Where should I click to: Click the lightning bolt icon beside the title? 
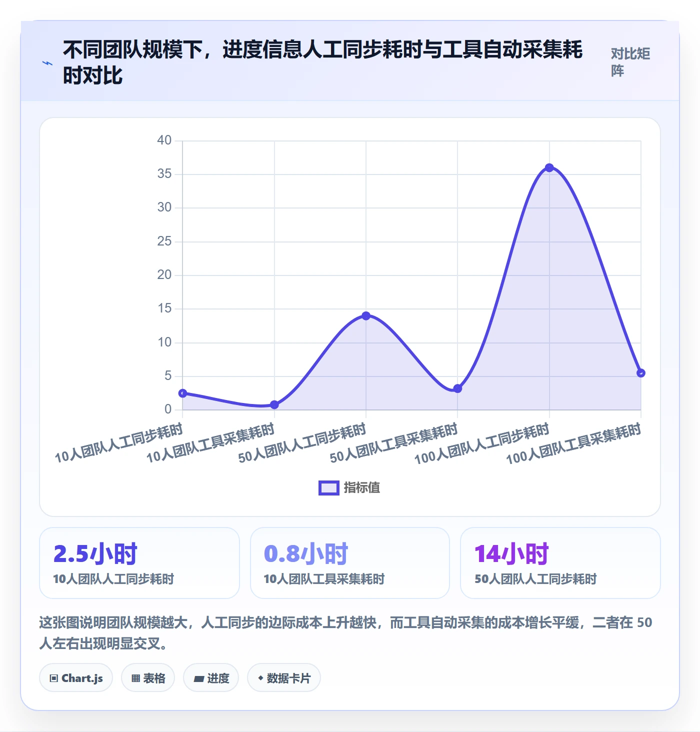47,63
